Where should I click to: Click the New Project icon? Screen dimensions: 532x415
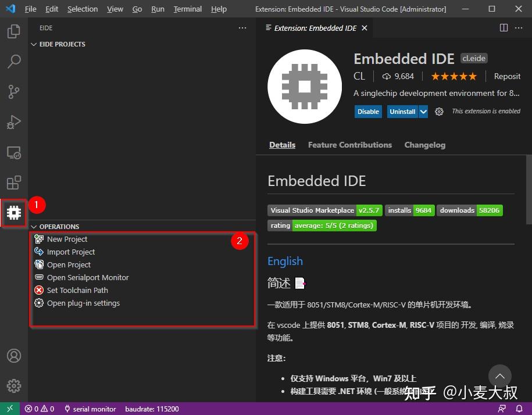pos(39,239)
